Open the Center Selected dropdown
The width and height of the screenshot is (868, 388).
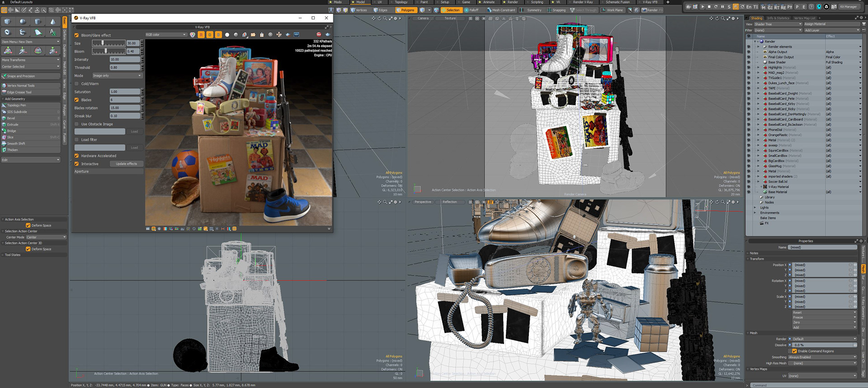(31, 66)
